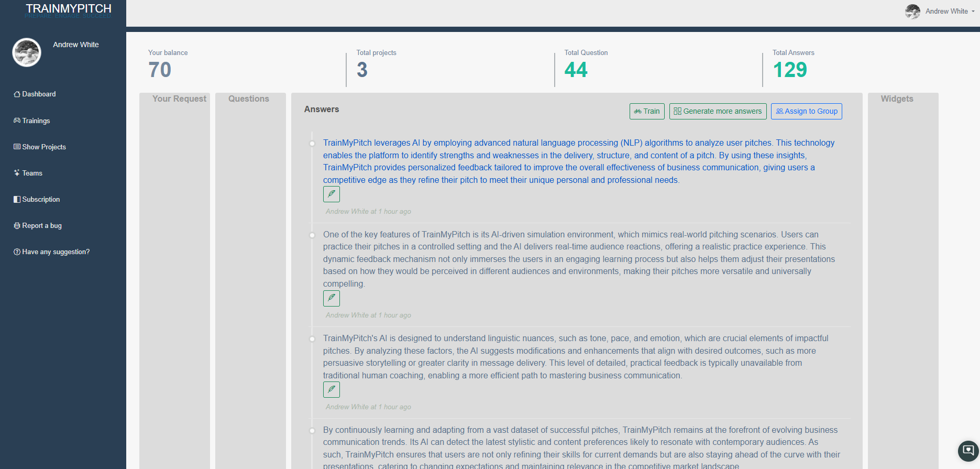Open the Dashboard sidebar item
The height and width of the screenshot is (469, 980).
click(35, 94)
